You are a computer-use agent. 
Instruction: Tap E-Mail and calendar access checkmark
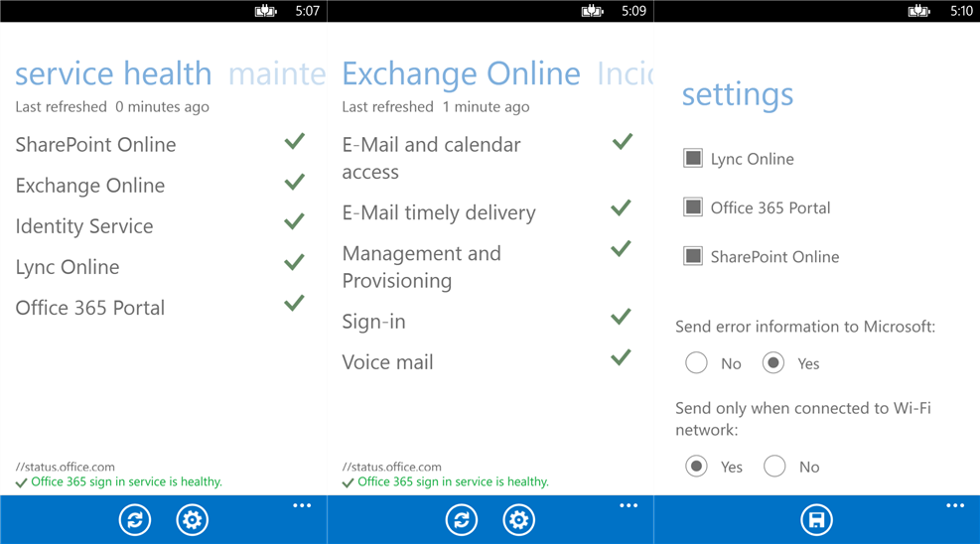tap(622, 142)
